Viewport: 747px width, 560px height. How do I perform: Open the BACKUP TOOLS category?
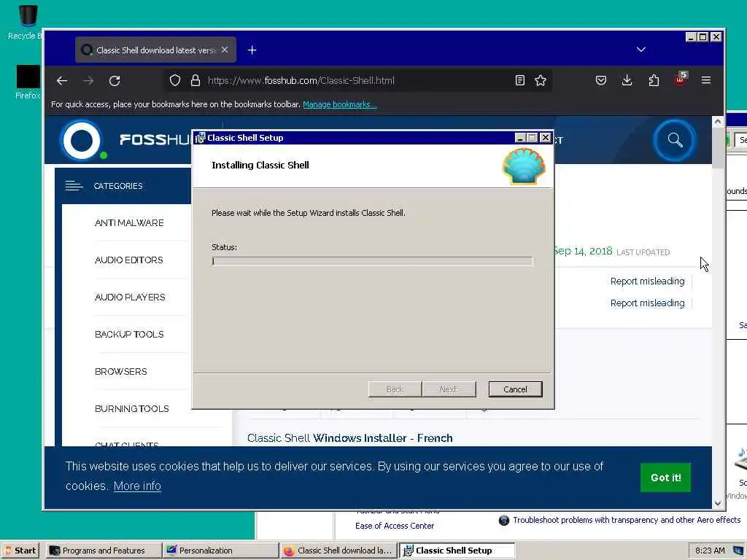point(129,334)
